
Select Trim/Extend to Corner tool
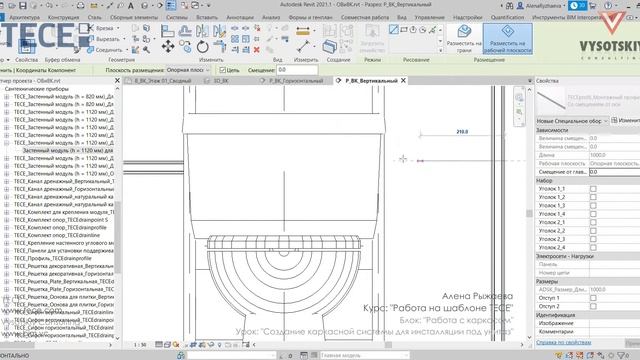(219, 47)
